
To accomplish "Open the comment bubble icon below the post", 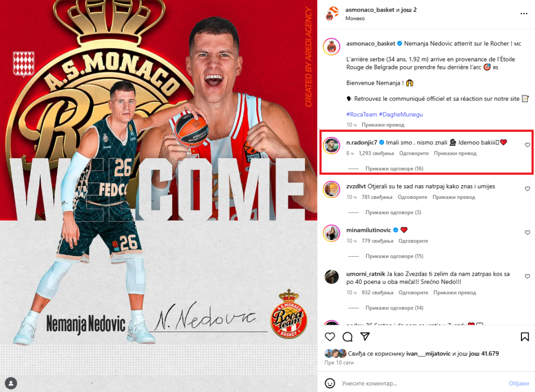I will (x=347, y=337).
